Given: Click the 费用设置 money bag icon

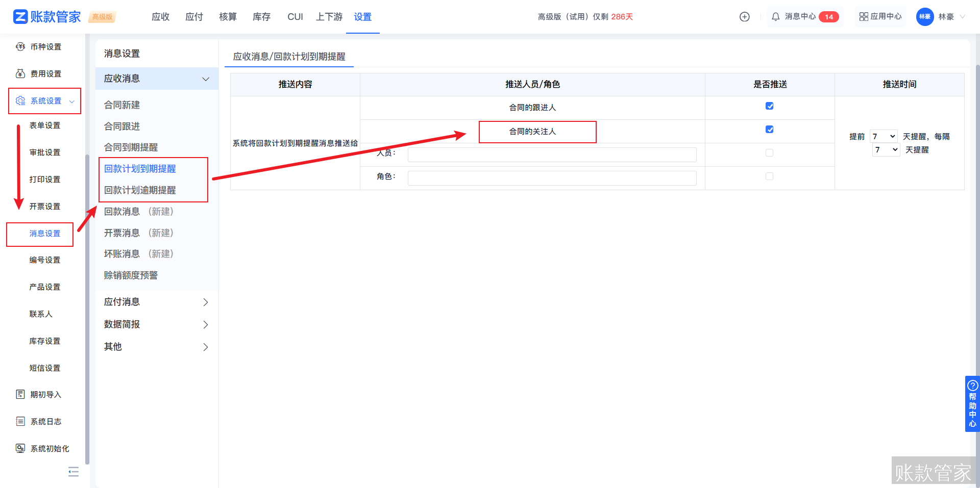Looking at the screenshot, I should click(x=20, y=74).
